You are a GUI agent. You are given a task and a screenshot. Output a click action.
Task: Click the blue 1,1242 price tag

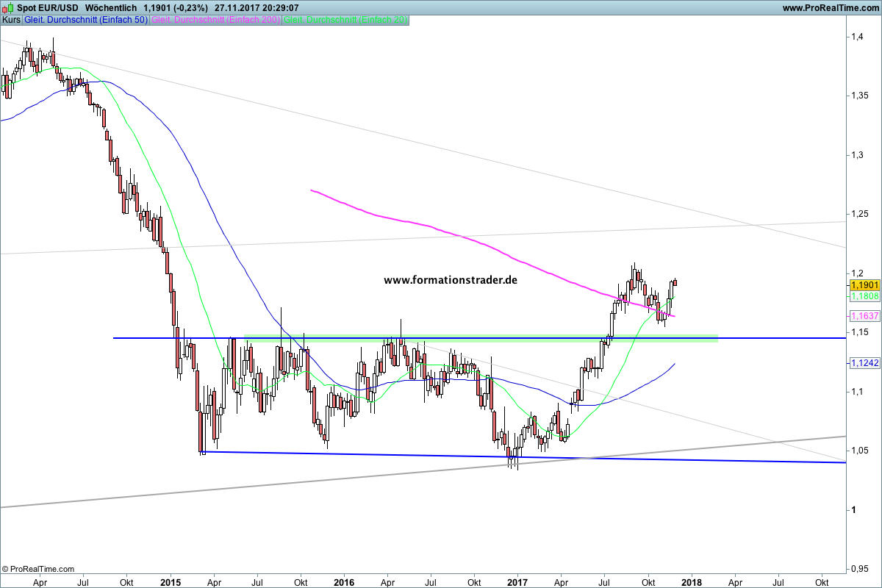pos(864,363)
